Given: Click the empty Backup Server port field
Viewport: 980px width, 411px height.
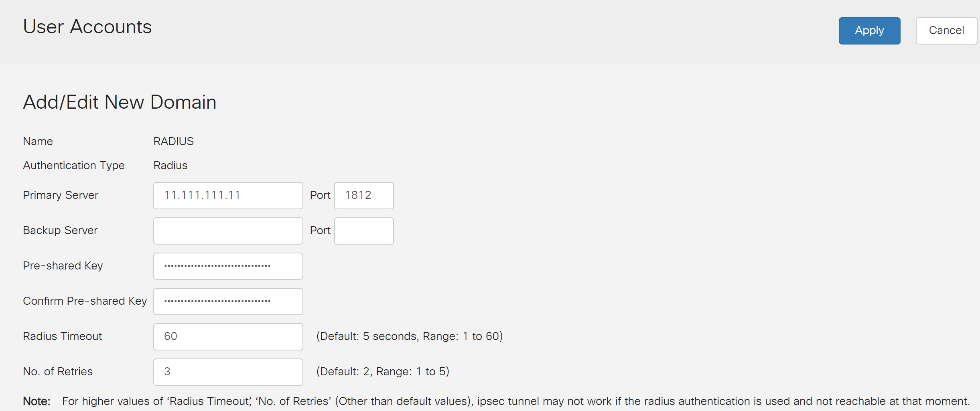Looking at the screenshot, I should pos(363,231).
